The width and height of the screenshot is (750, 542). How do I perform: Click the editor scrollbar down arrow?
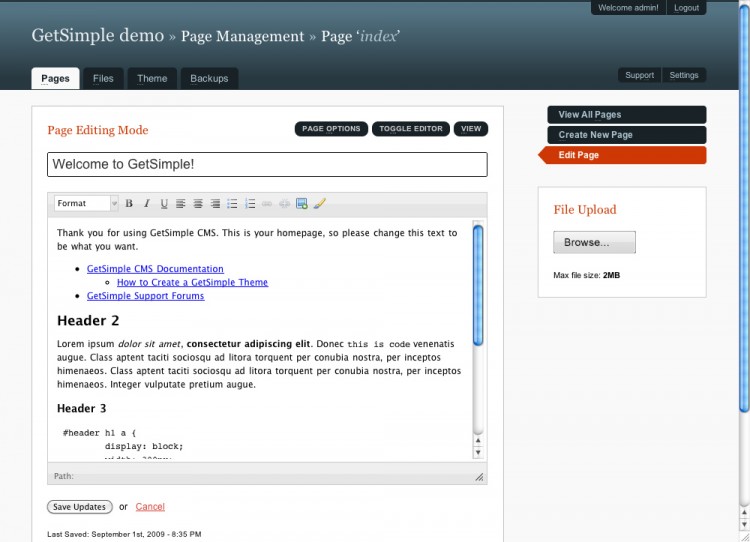click(x=478, y=453)
